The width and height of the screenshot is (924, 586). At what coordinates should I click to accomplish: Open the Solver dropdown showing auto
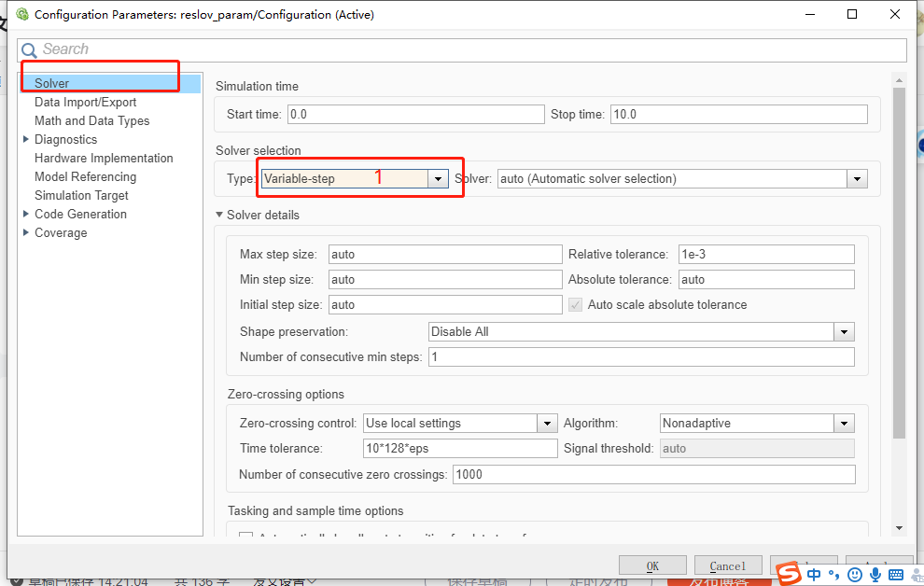point(858,178)
